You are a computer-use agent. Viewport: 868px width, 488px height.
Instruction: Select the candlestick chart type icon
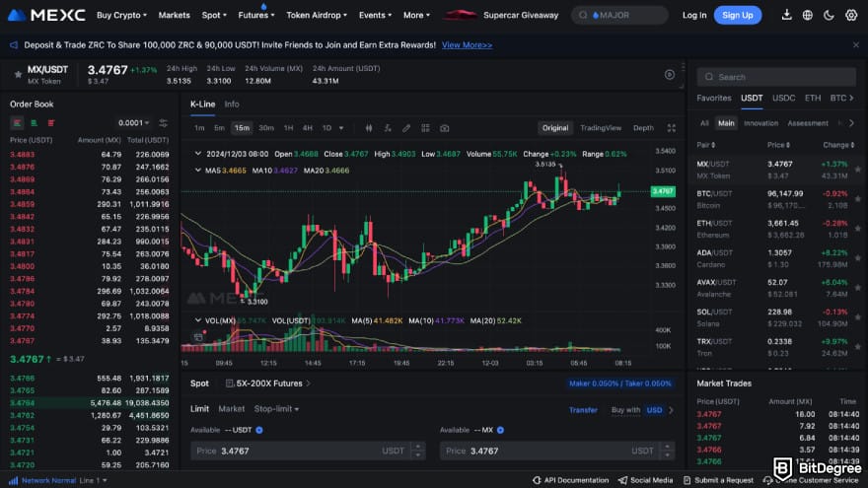click(369, 128)
